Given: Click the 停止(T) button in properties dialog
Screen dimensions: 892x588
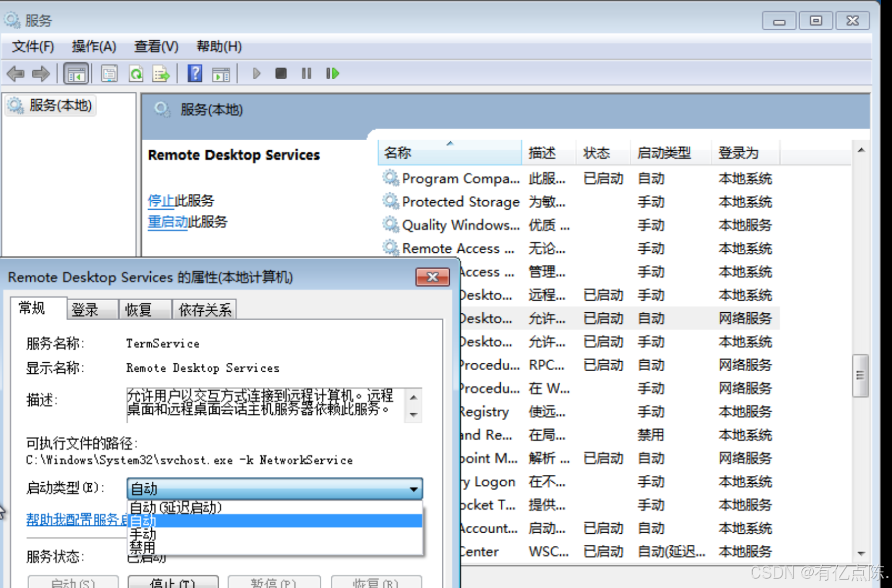Looking at the screenshot, I should point(173,582).
